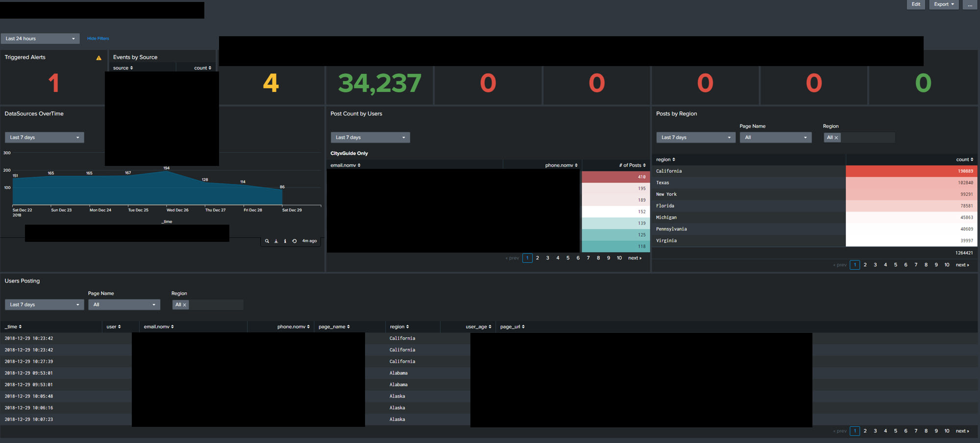Sort Events by Source by source column
This screenshot has height=443, width=980.
123,68
